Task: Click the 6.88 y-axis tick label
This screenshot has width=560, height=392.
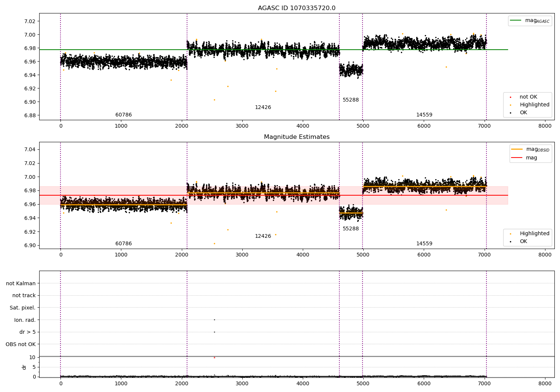Action: (x=29, y=115)
